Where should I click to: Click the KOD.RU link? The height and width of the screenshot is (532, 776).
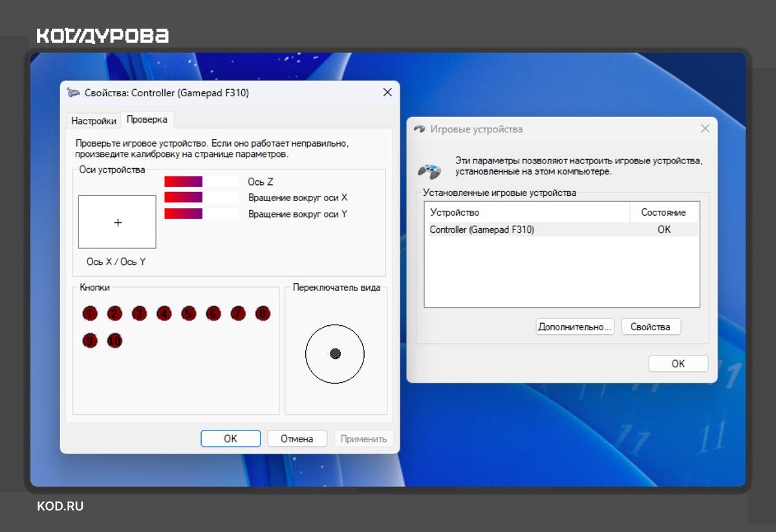click(x=60, y=507)
